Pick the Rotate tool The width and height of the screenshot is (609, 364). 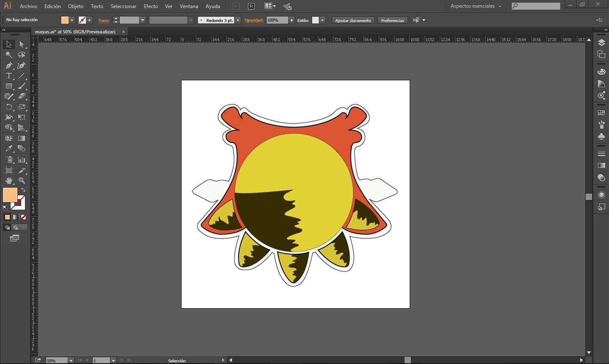pos(9,107)
